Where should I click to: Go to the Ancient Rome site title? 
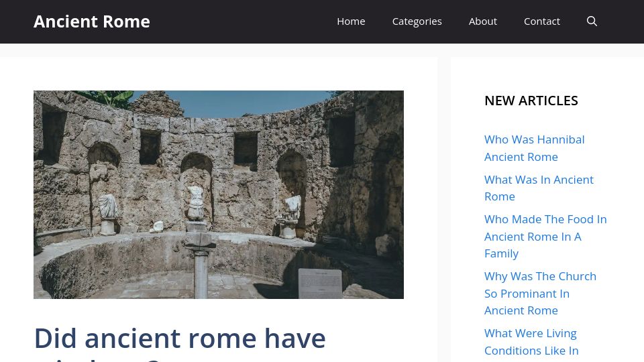(x=92, y=21)
